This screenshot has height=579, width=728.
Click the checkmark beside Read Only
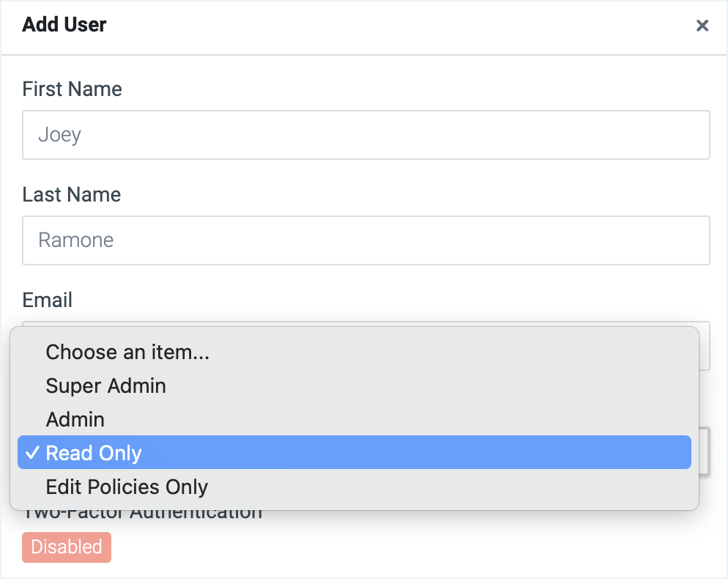[32, 453]
